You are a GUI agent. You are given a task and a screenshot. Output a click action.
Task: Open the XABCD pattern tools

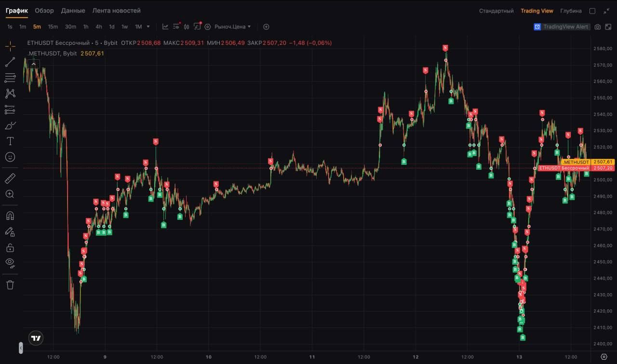click(x=10, y=94)
